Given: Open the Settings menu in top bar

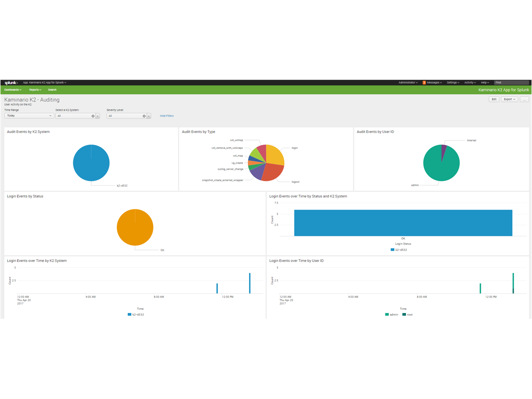Looking at the screenshot, I should tap(453, 82).
